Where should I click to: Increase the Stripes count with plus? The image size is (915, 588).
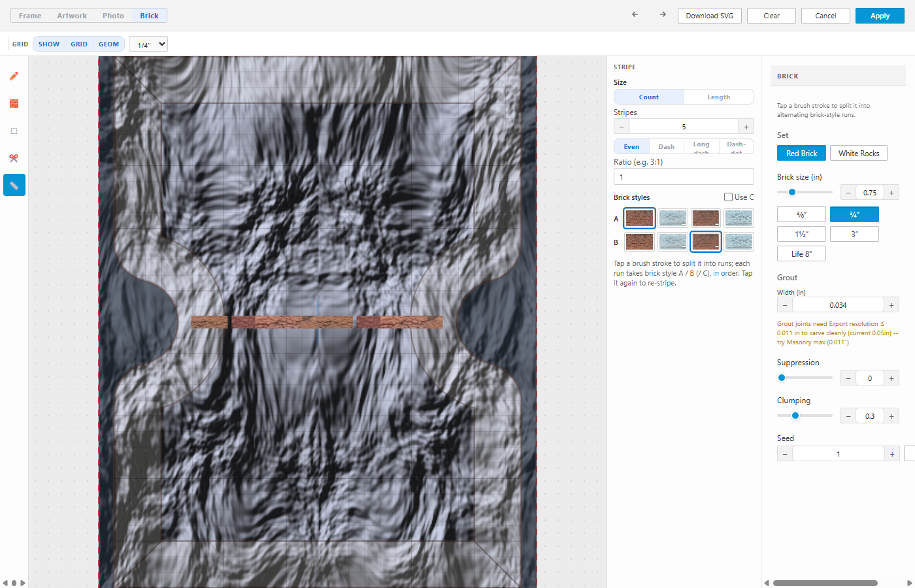(746, 127)
